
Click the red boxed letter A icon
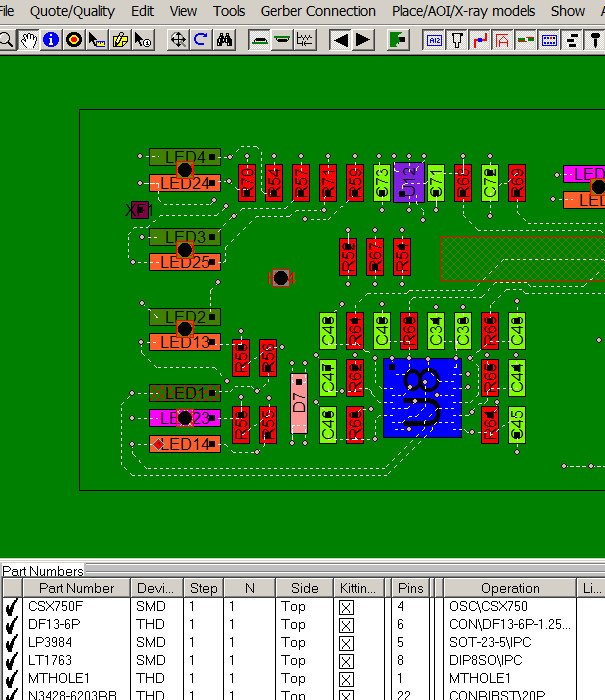point(503,40)
